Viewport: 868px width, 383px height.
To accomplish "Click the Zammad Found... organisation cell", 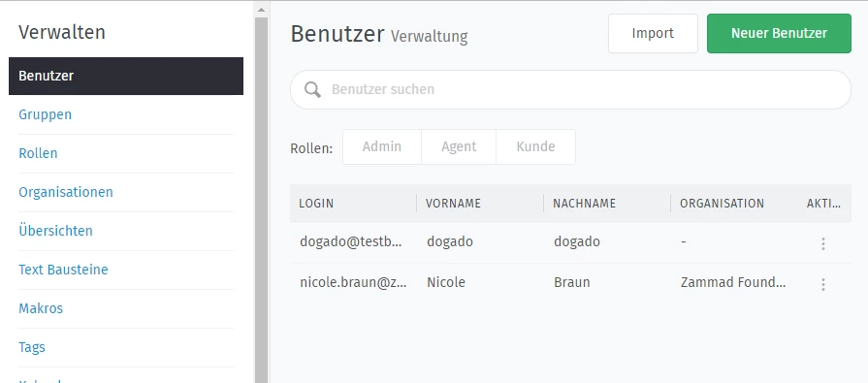I will pyautogui.click(x=733, y=283).
